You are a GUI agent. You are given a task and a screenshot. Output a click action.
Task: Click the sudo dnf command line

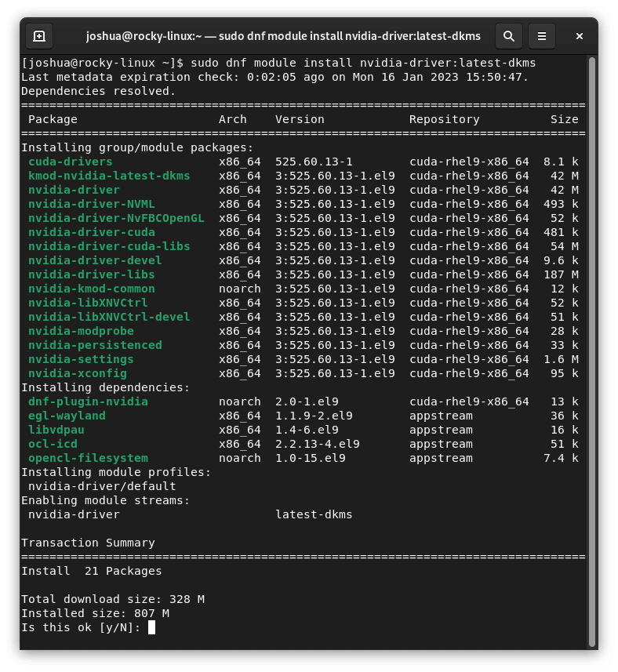pos(278,63)
